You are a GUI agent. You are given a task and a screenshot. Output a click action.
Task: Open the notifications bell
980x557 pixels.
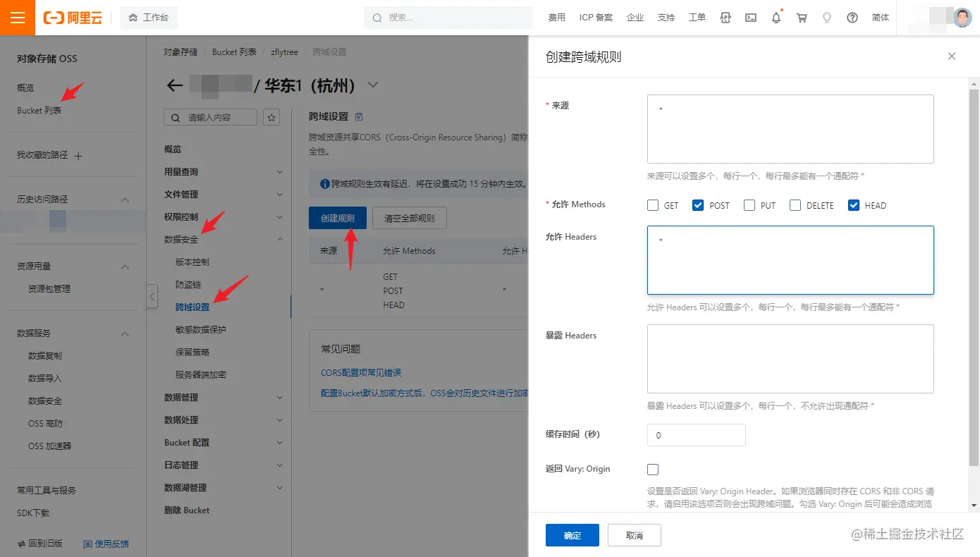click(776, 18)
